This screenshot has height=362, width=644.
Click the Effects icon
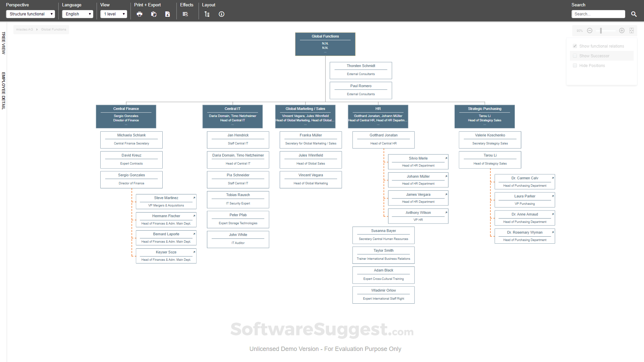tap(185, 14)
